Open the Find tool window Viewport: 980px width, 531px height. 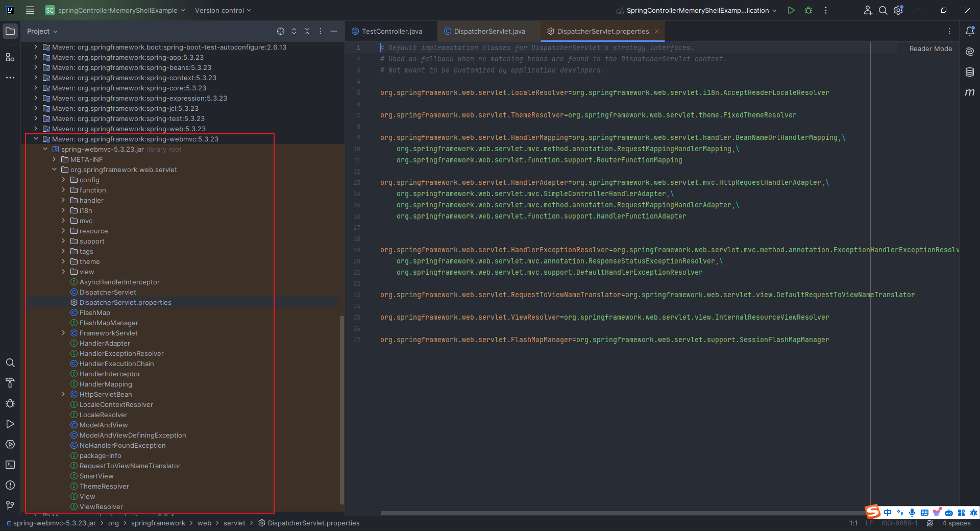[10, 363]
